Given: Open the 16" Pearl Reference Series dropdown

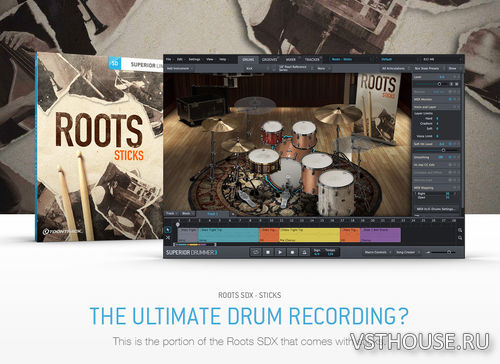Looking at the screenshot, I should 295,68.
